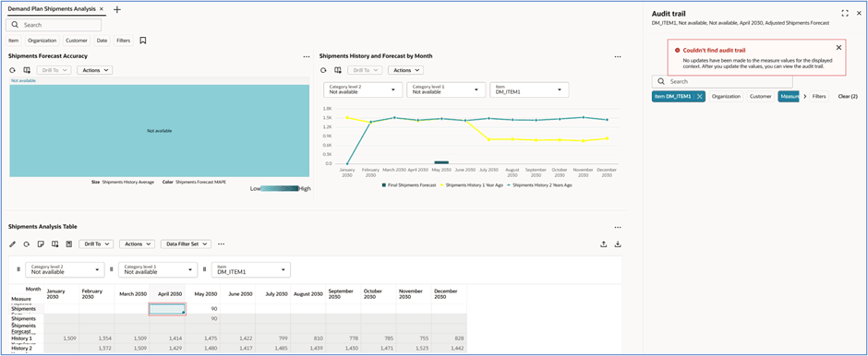Click the Not available treemap tile

click(160, 131)
